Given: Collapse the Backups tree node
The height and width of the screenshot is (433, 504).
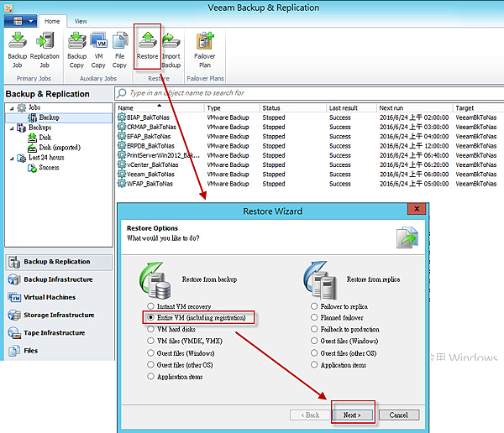Looking at the screenshot, I should (12, 128).
